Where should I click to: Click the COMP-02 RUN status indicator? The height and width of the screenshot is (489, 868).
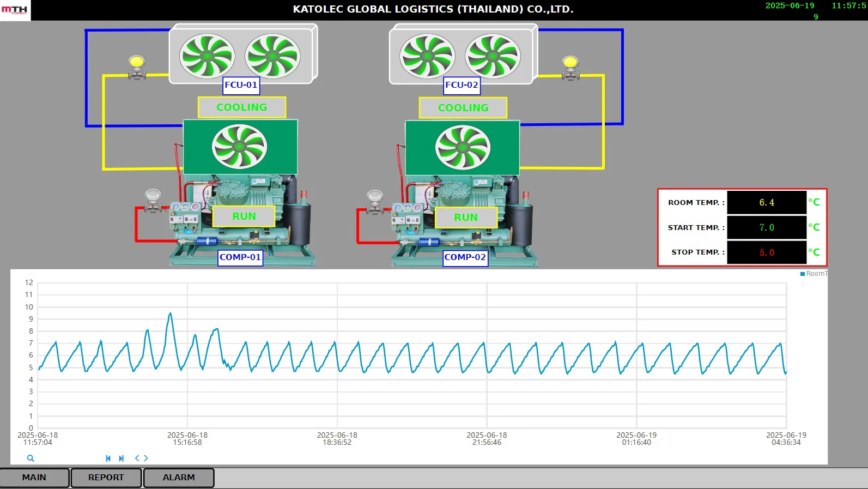click(466, 218)
